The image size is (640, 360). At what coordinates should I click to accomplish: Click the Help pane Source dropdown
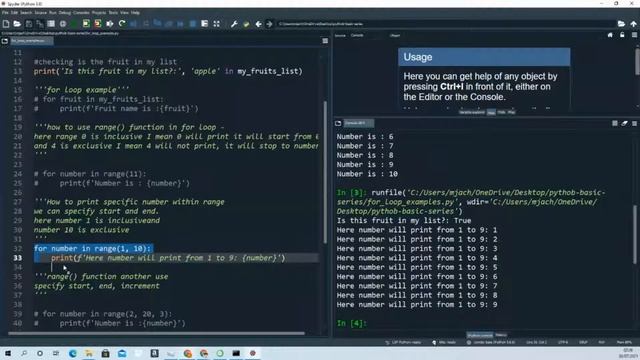pyautogui.click(x=357, y=35)
